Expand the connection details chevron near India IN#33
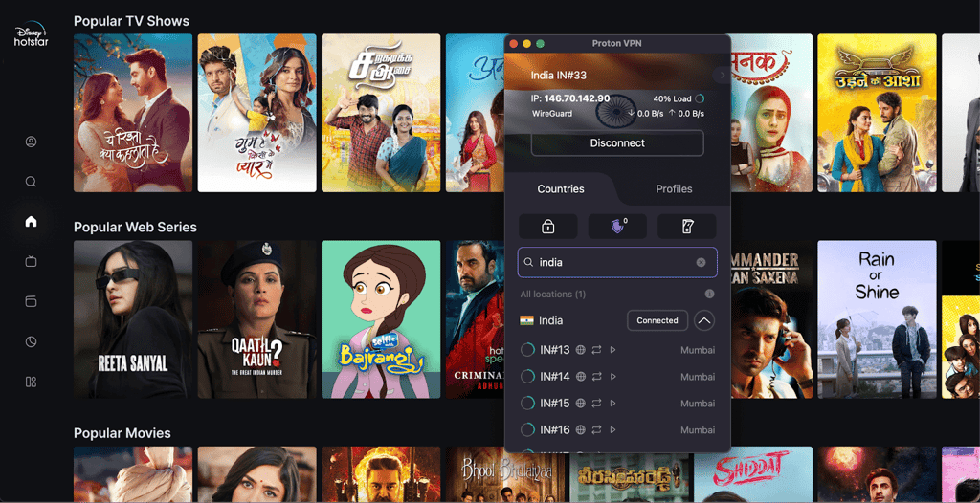 pos(723,75)
